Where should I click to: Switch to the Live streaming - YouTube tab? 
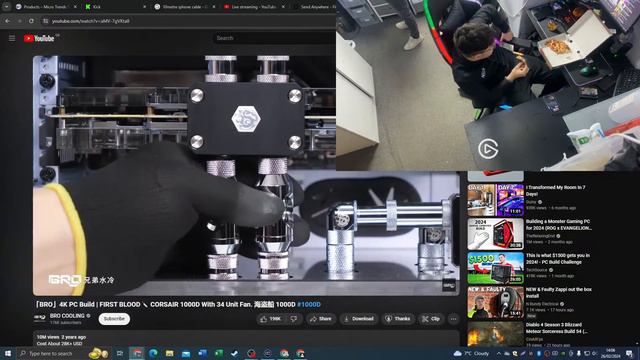[x=254, y=7]
